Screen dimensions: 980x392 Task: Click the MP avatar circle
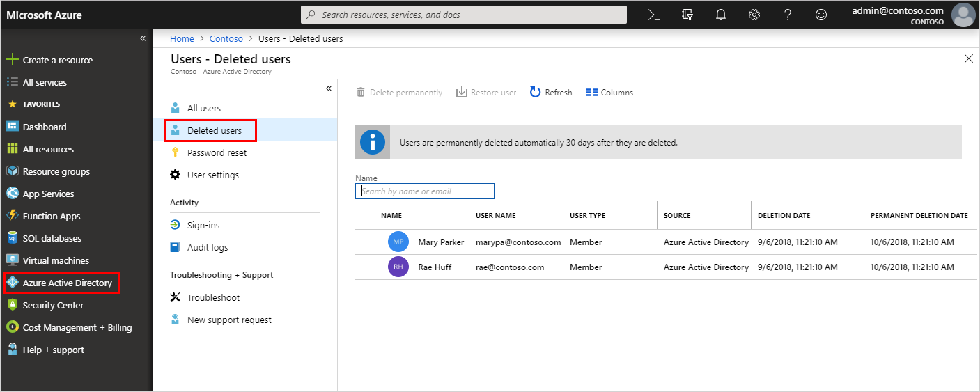coord(398,242)
